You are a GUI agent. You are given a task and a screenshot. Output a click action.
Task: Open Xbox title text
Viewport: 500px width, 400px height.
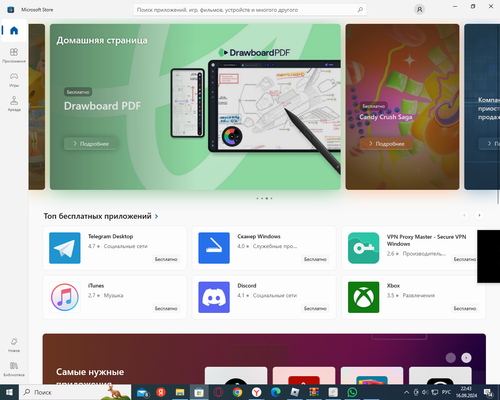(393, 286)
